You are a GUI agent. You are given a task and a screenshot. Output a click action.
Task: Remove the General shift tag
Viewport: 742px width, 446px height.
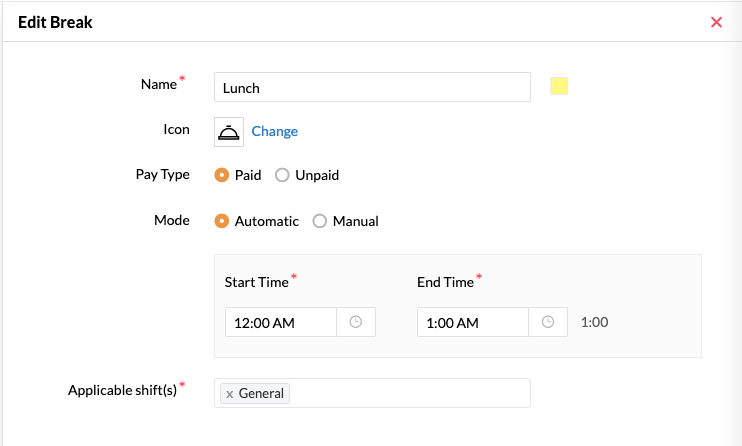click(x=230, y=394)
